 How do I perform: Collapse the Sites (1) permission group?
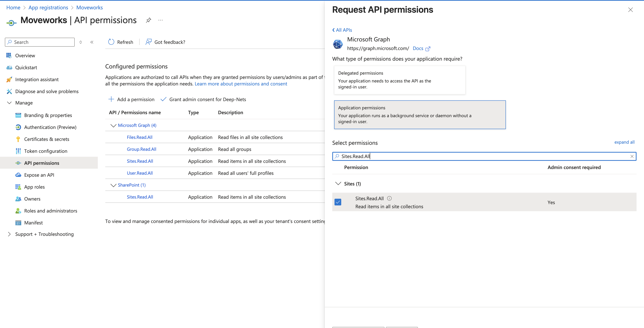tap(338, 184)
